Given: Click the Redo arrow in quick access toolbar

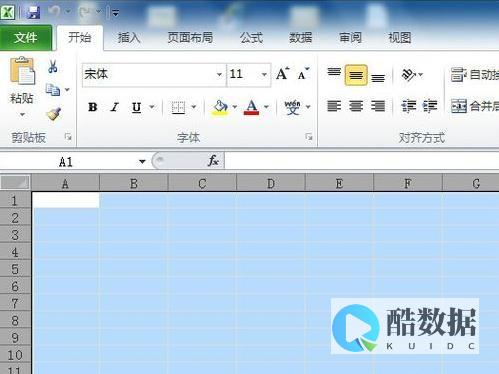Looking at the screenshot, I should [x=84, y=11].
